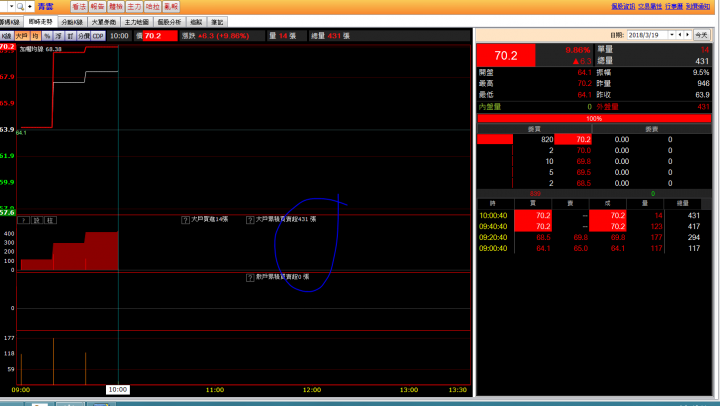
Task: Open the 報告 button
Action: click(x=97, y=6)
